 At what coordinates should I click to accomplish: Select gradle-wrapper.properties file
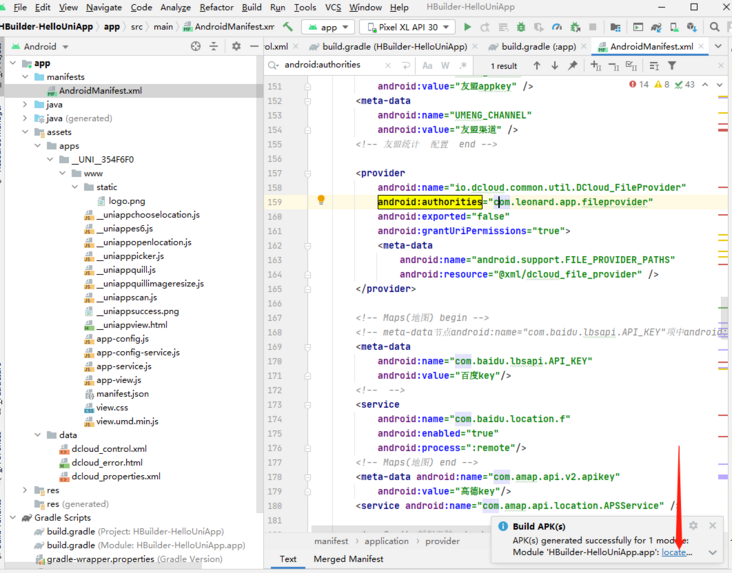(100, 559)
